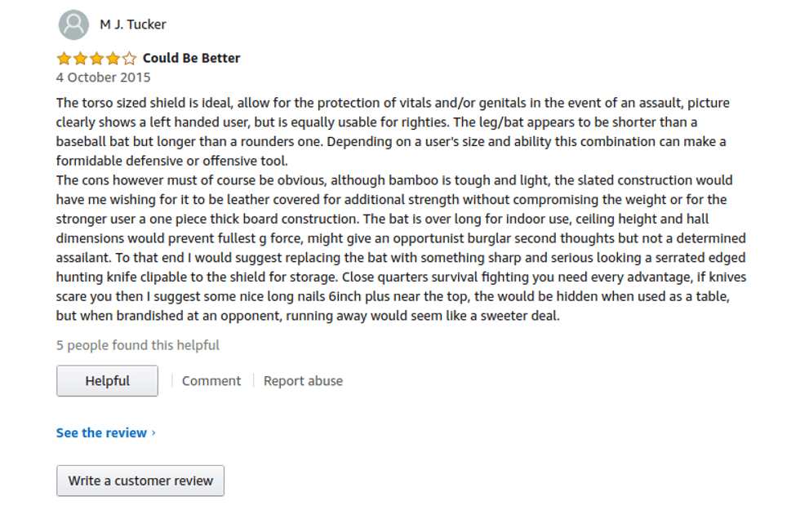Click the 4 October 2015 review date
Image resolution: width=800 pixels, height=532 pixels.
(103, 78)
